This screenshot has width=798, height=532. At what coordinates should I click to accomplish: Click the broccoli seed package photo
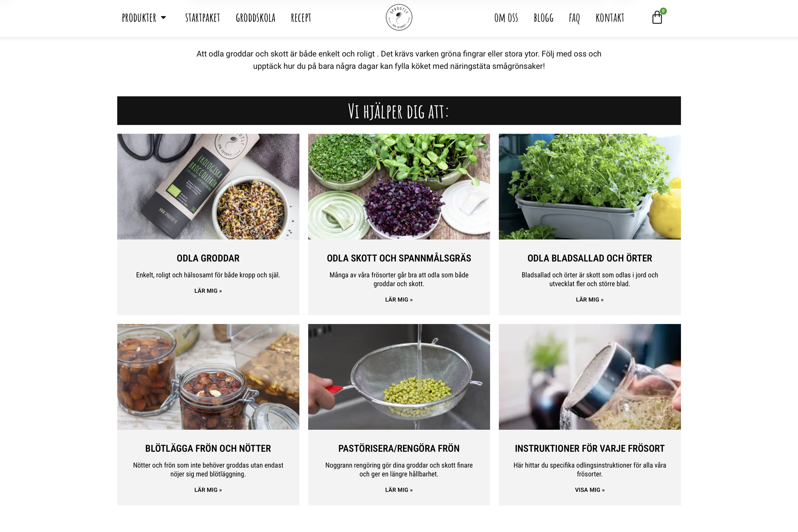pyautogui.click(x=208, y=187)
